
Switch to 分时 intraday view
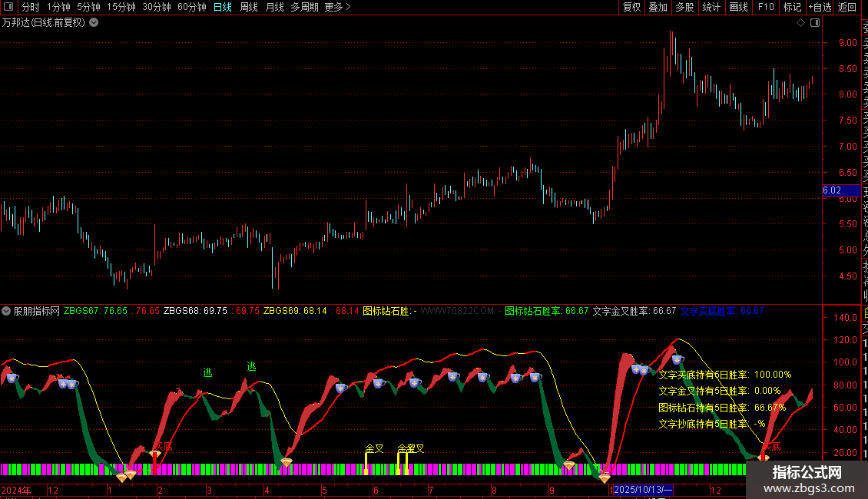(x=30, y=7)
